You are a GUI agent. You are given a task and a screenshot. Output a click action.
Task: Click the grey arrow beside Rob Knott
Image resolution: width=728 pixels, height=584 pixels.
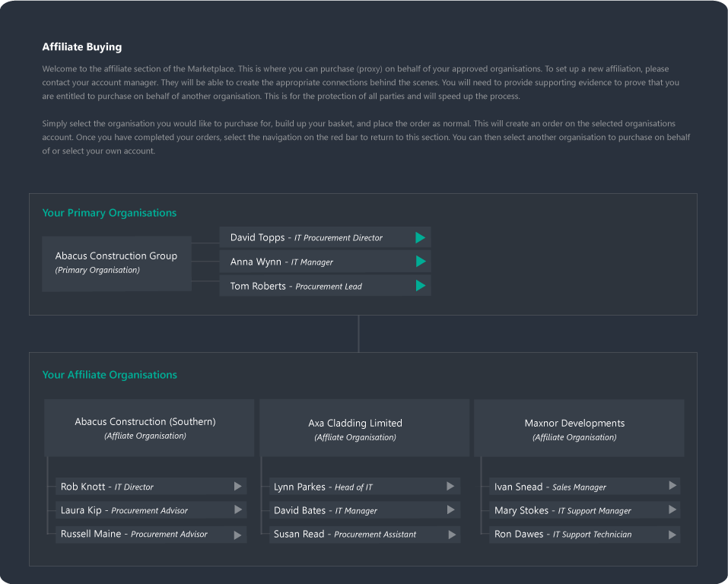pyautogui.click(x=238, y=487)
